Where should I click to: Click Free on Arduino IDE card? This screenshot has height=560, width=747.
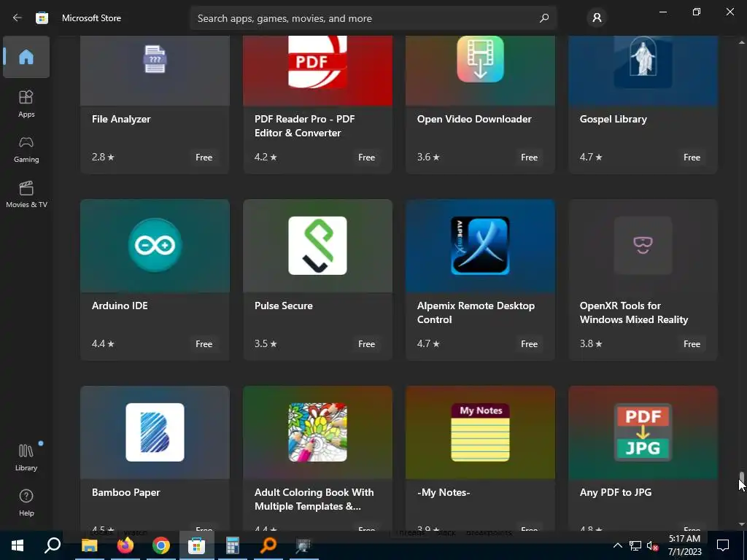click(x=204, y=344)
